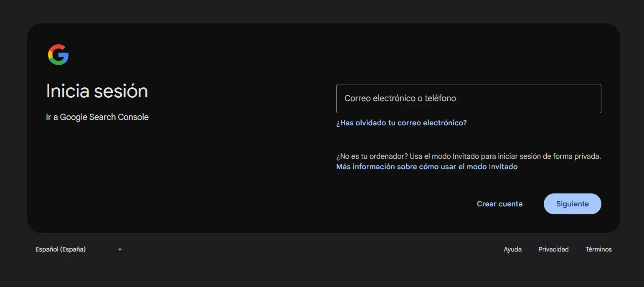The width and height of the screenshot is (644, 287).
Task: Open the Ayuda footer link
Action: [x=513, y=249]
